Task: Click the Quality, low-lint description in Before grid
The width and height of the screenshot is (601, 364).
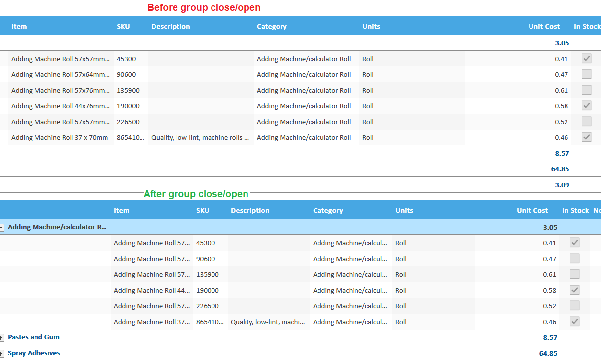Action: point(200,137)
